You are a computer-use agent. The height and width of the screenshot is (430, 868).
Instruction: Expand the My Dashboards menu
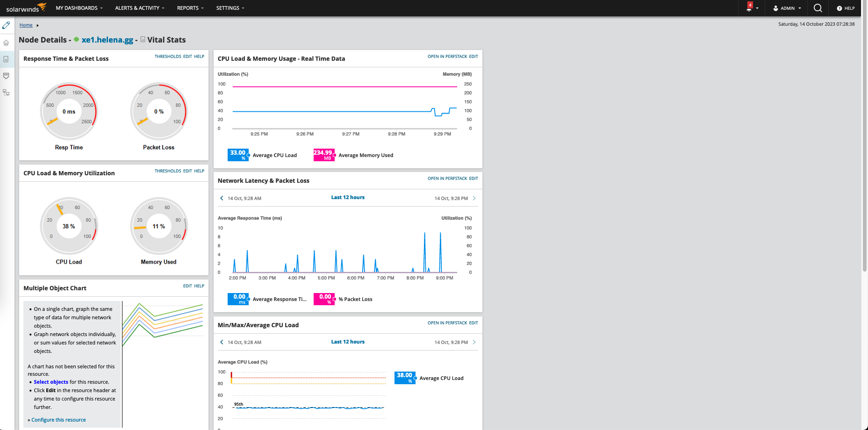tap(79, 8)
